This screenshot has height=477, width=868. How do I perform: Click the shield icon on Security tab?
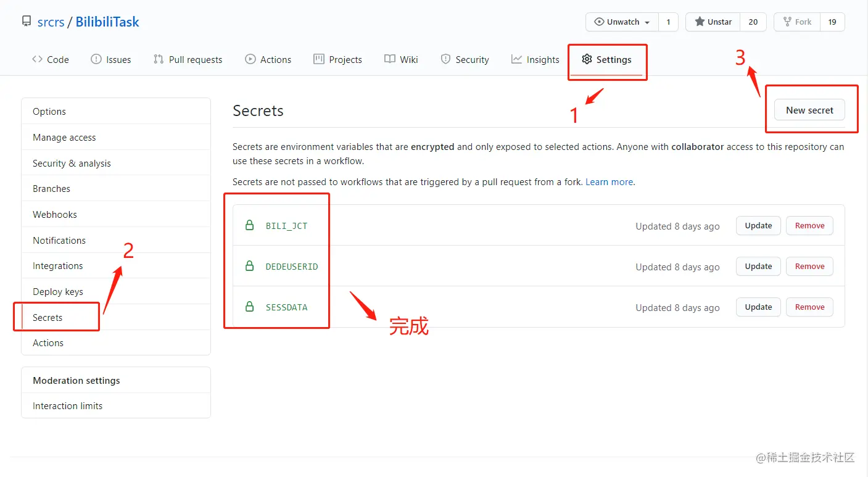(x=445, y=59)
